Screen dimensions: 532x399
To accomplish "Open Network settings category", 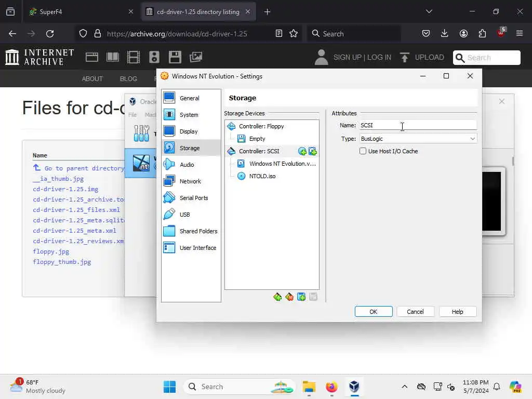I will (191, 181).
